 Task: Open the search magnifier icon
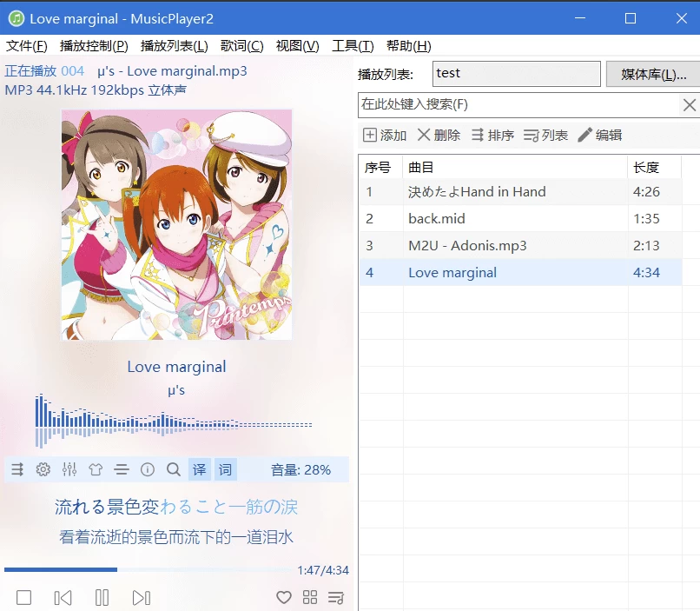(174, 469)
